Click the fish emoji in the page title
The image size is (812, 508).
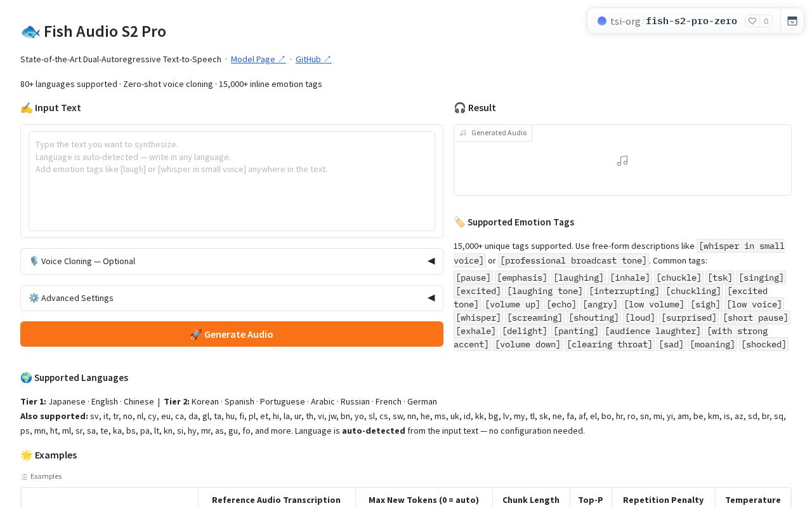(30, 32)
